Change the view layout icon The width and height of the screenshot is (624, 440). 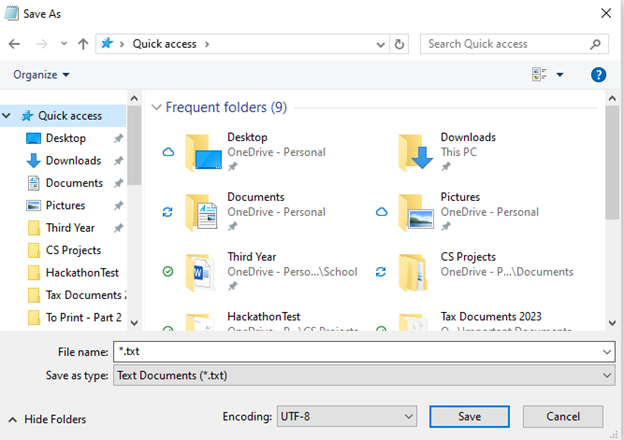[539, 74]
